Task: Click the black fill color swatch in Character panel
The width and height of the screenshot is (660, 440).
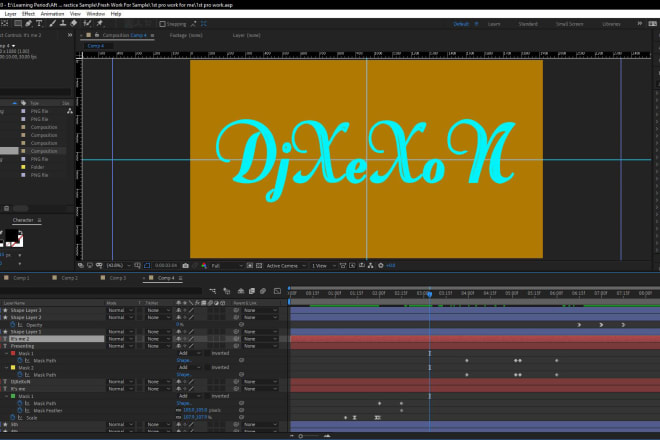Action: click(11, 236)
